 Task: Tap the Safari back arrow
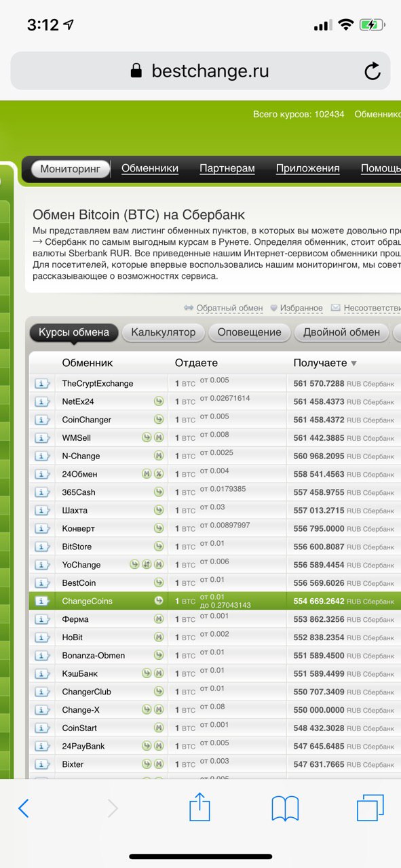click(x=24, y=808)
